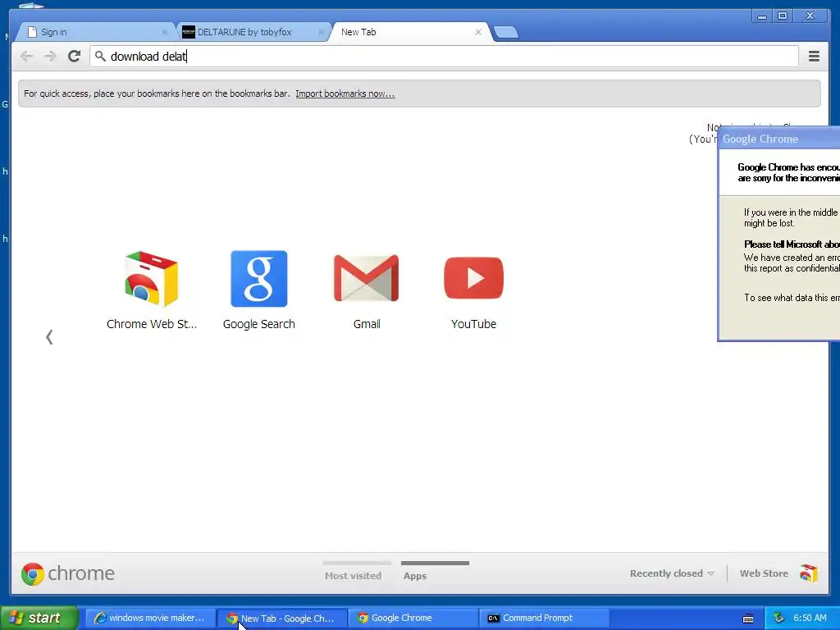Go back to the previous page
Viewport: 840px width, 630px height.
click(26, 56)
